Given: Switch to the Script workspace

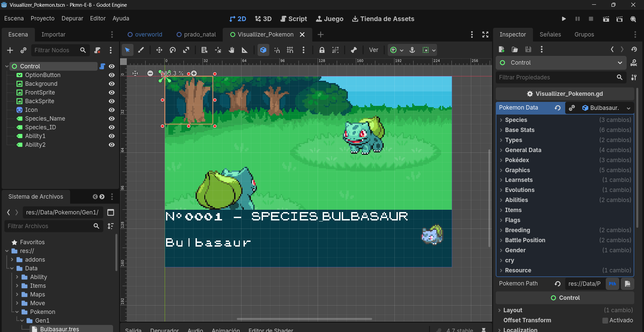Looking at the screenshot, I should (294, 19).
